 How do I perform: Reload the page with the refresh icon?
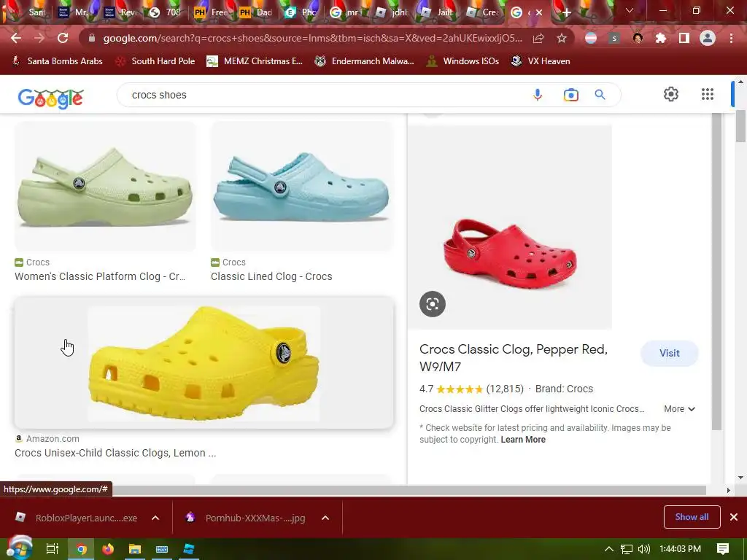pyautogui.click(x=63, y=38)
